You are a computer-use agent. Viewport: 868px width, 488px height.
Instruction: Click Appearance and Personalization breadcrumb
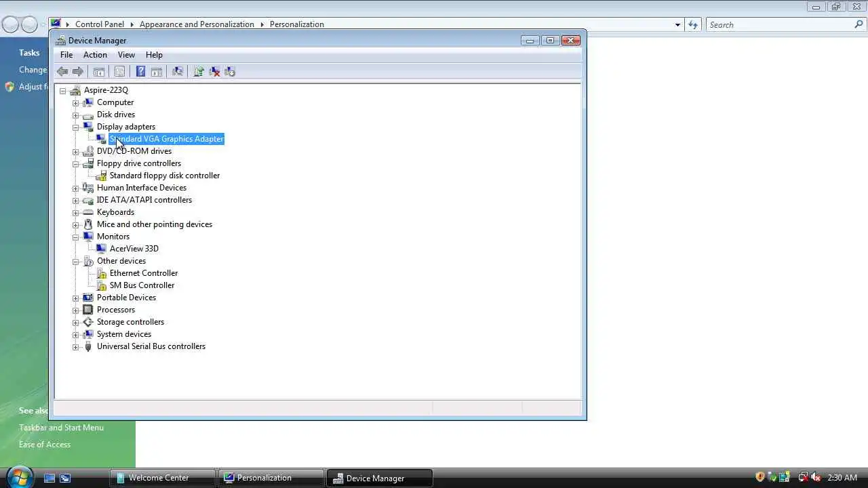point(197,24)
